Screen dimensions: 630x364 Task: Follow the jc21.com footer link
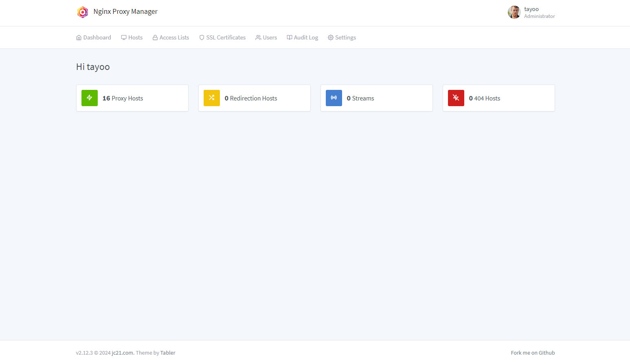(x=122, y=353)
